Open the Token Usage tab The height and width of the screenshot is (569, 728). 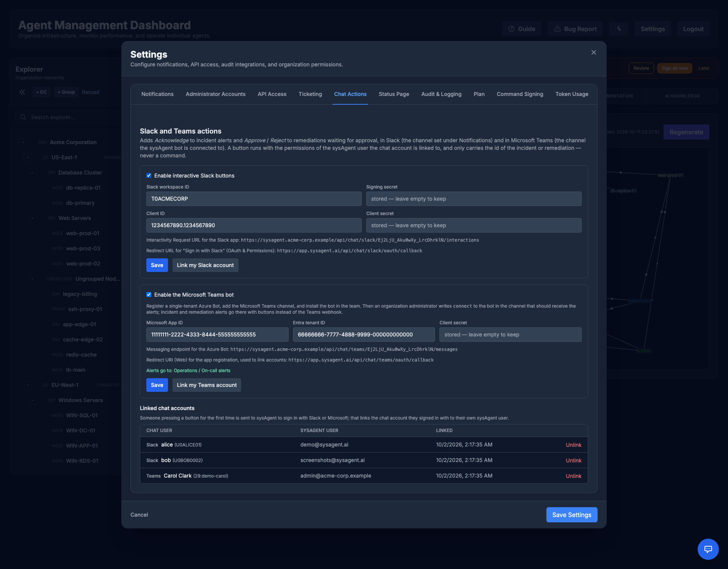point(572,94)
